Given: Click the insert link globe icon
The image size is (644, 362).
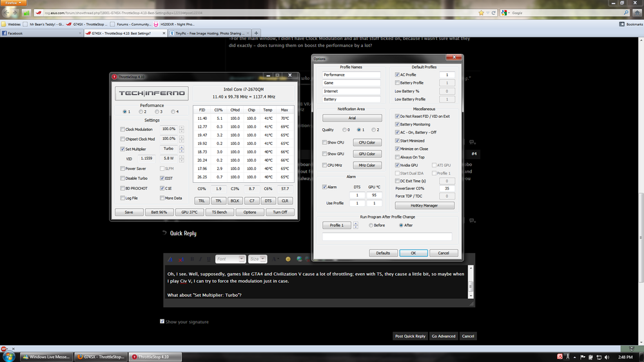Looking at the screenshot, I should point(299,259).
